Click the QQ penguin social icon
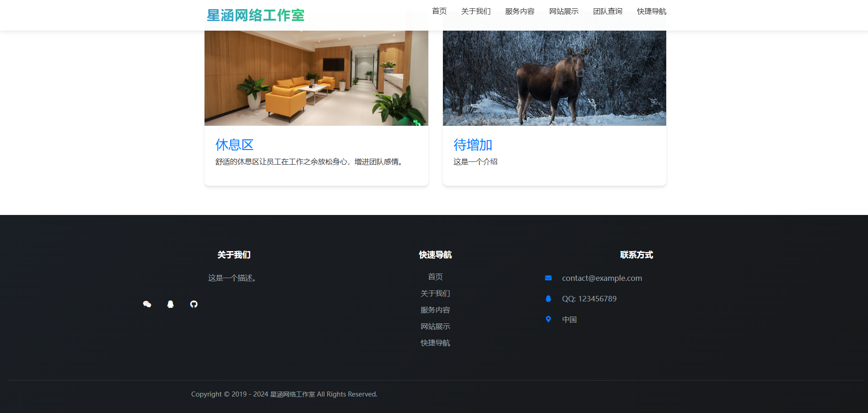This screenshot has height=413, width=868. click(x=170, y=304)
